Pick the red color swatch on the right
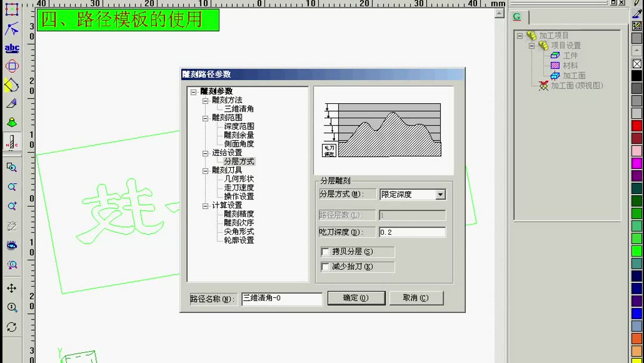 [636, 125]
